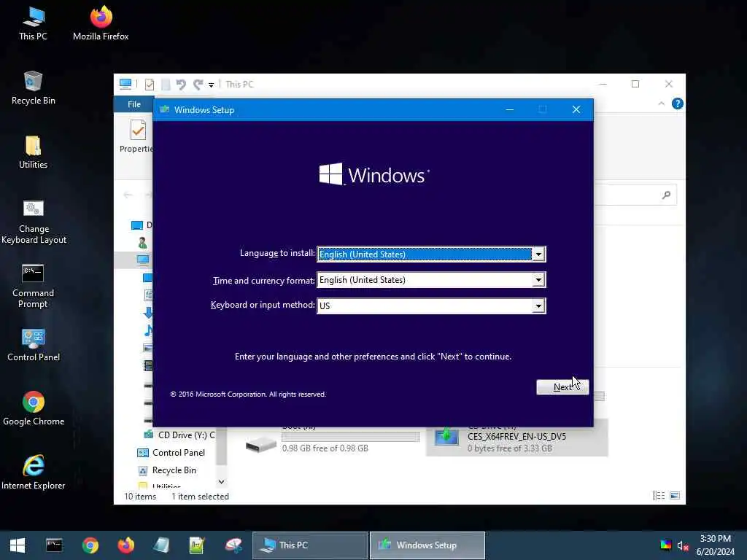This screenshot has height=560, width=747.
Task: Select the CES_X64FREV_EN-US_DV5 CD drive
Action: pyautogui.click(x=517, y=438)
